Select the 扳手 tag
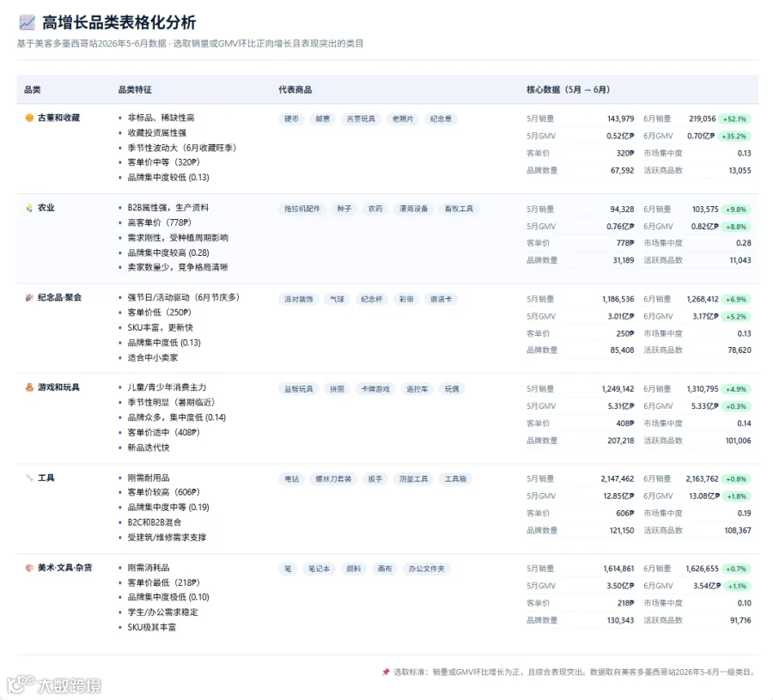Viewport: 773px width, 700px height. 375,478
